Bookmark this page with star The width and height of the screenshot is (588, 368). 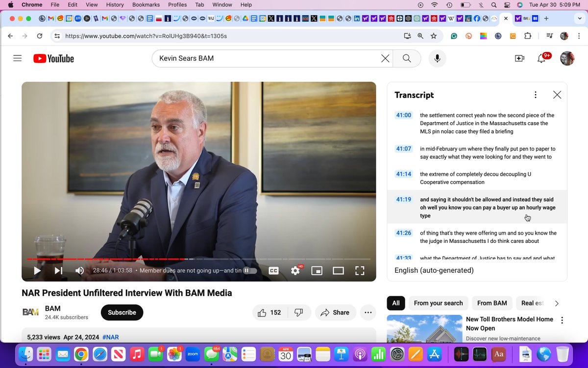coord(433,36)
